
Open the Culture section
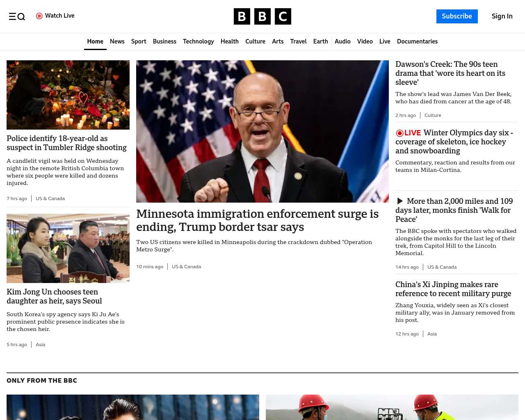pyautogui.click(x=255, y=41)
